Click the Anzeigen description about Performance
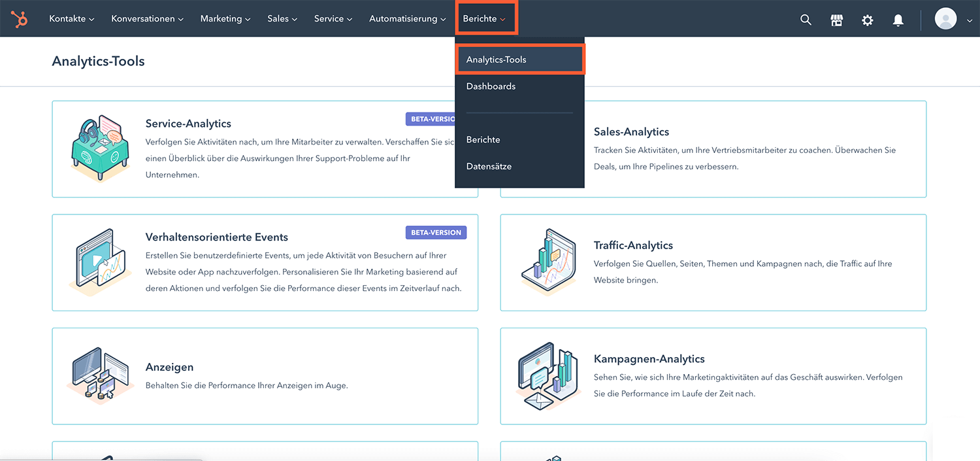Viewport: 980px width, 461px height. click(x=247, y=386)
